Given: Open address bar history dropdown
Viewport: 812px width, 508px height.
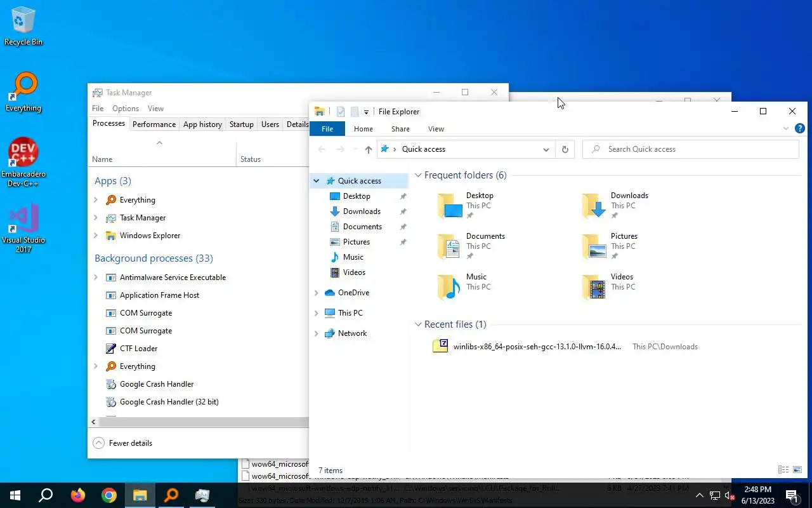Looking at the screenshot, I should point(546,149).
